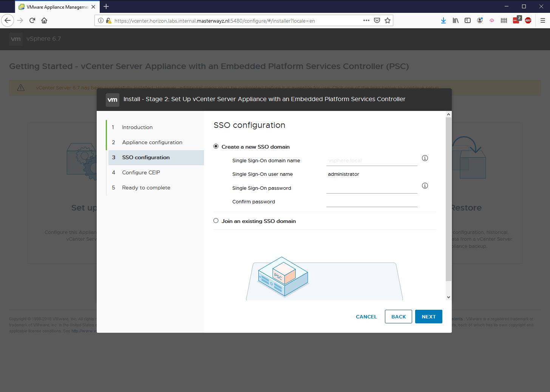Click dialog scrollbar up arrow
The width and height of the screenshot is (550, 392).
coord(448,114)
